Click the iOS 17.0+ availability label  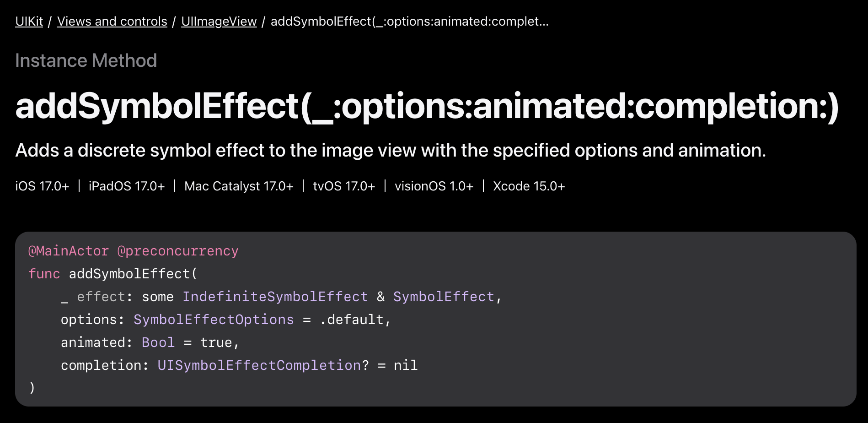42,186
